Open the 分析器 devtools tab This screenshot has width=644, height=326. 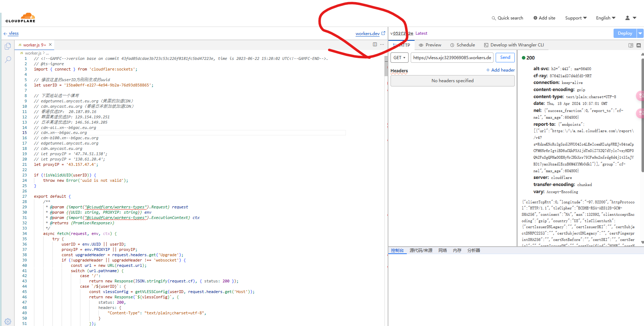[x=474, y=251]
